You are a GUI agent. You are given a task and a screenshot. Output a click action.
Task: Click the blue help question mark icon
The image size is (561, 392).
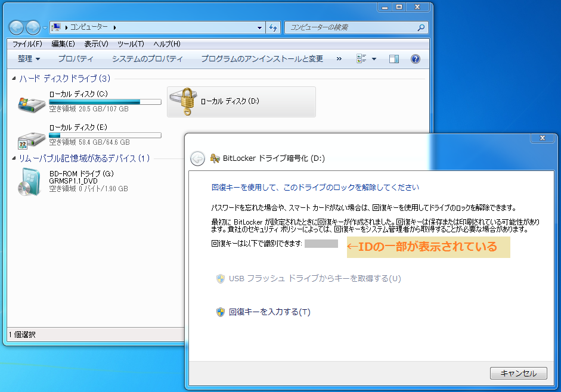click(416, 59)
